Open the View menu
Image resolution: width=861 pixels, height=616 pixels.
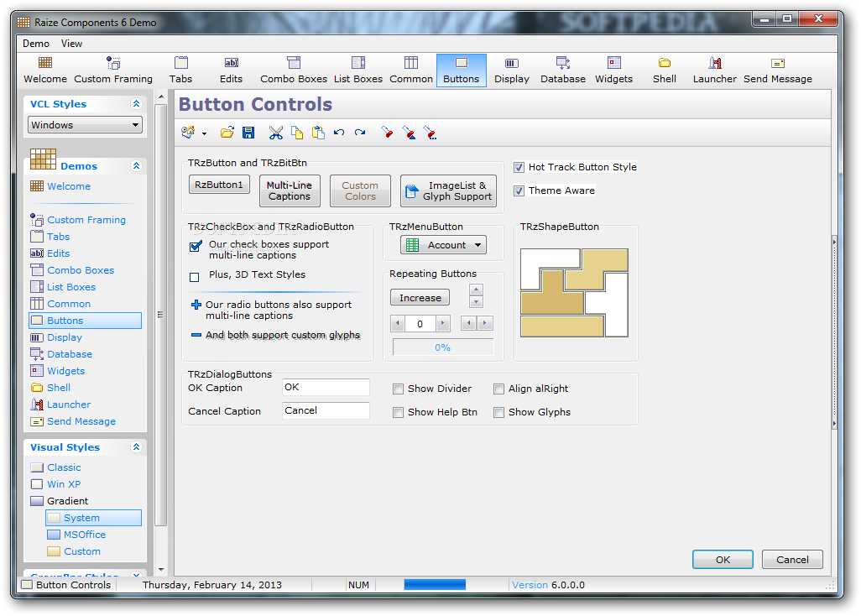(x=71, y=44)
